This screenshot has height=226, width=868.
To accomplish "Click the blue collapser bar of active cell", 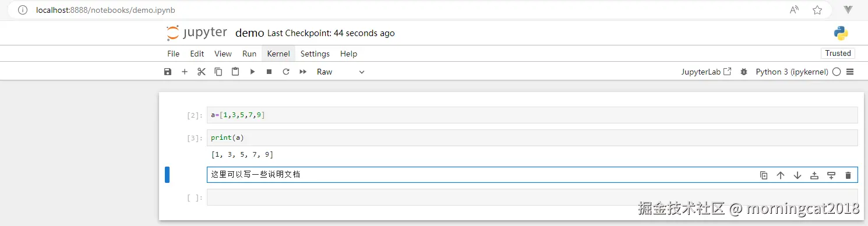I will [167, 174].
